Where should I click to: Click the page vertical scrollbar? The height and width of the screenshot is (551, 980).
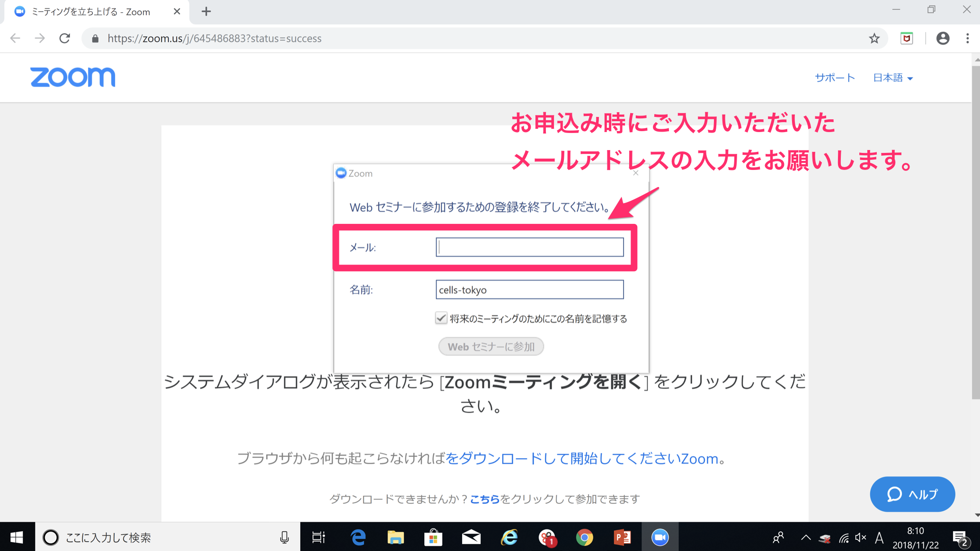tap(976, 232)
